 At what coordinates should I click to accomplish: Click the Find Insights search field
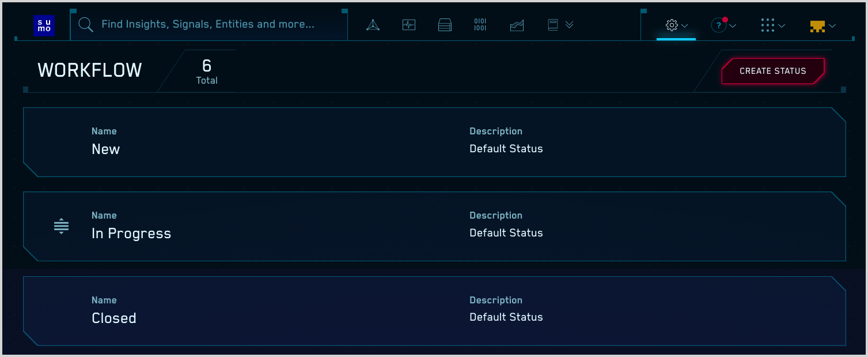click(x=207, y=24)
